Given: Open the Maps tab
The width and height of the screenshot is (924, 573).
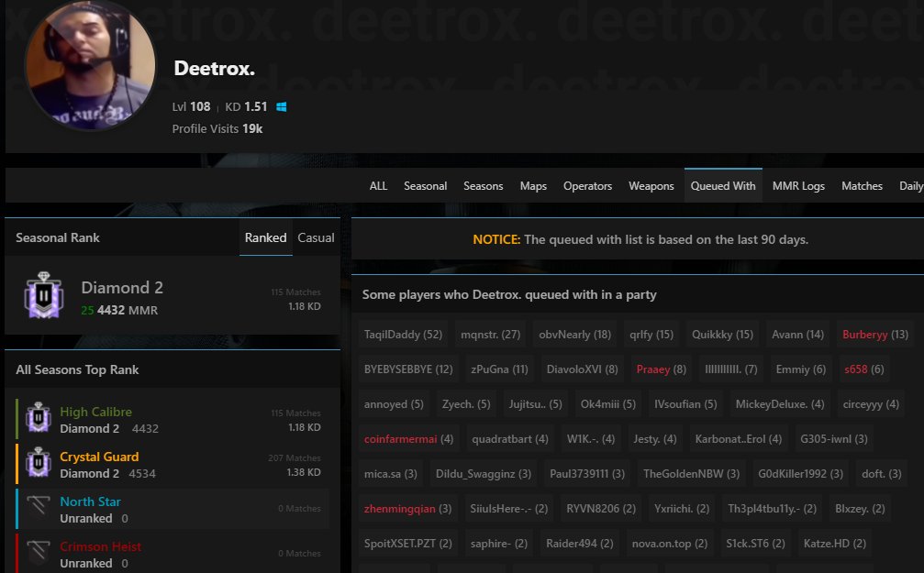Looking at the screenshot, I should click(533, 186).
